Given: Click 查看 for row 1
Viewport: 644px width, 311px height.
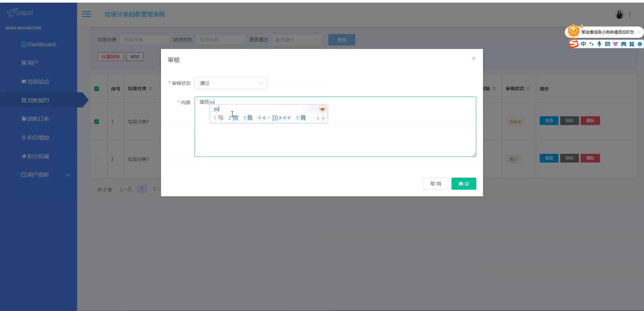Looking at the screenshot, I should (549, 121).
